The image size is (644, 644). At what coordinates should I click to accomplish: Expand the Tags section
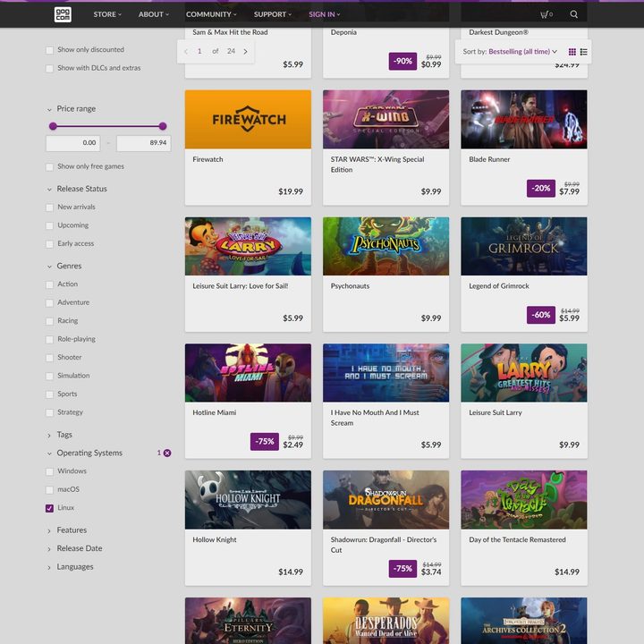point(64,435)
